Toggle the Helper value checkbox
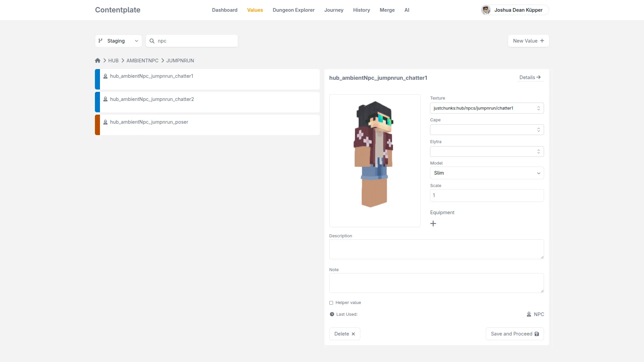The height and width of the screenshot is (362, 644). click(331, 303)
